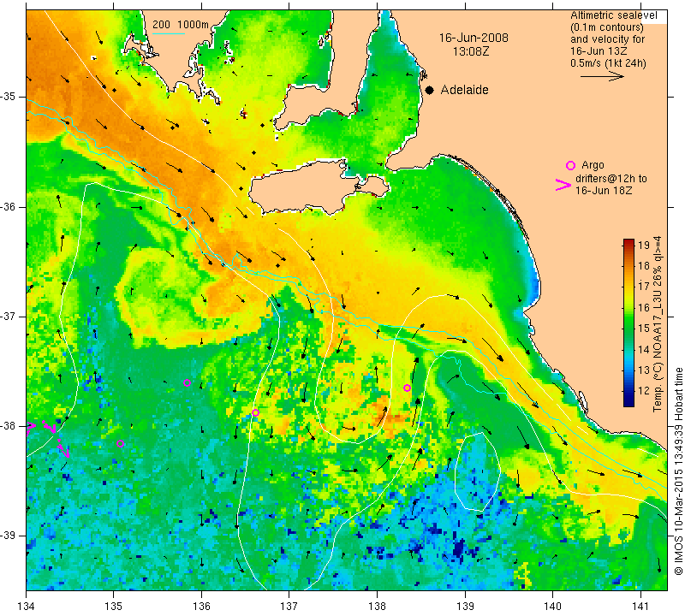Click the velocity scale arrow in the legend
This screenshot has height=616, width=685.
602,76
